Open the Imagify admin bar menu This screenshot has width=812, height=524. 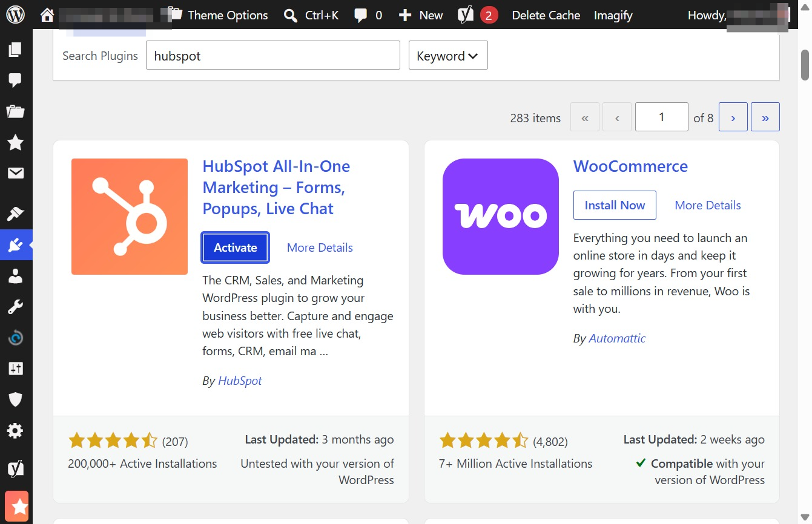pos(613,15)
